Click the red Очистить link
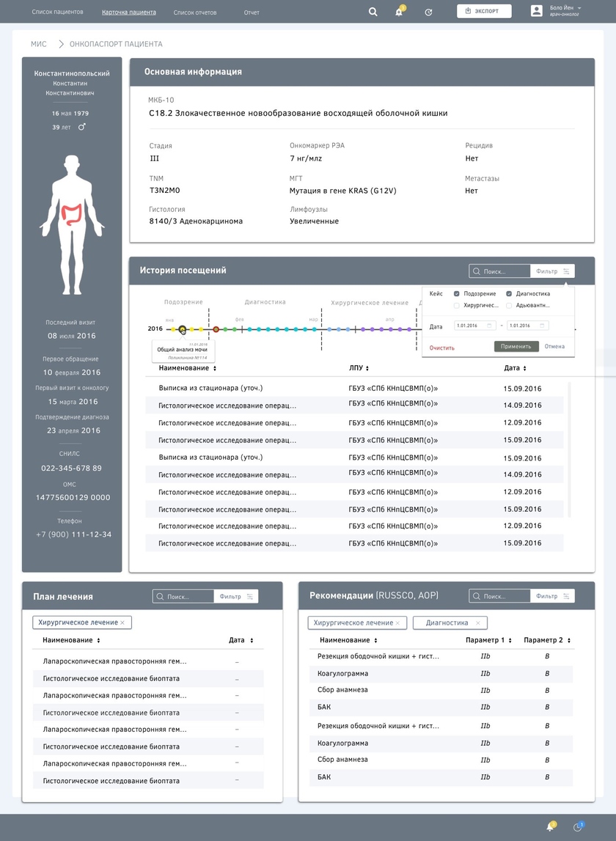Image resolution: width=616 pixels, height=841 pixels. 442,348
